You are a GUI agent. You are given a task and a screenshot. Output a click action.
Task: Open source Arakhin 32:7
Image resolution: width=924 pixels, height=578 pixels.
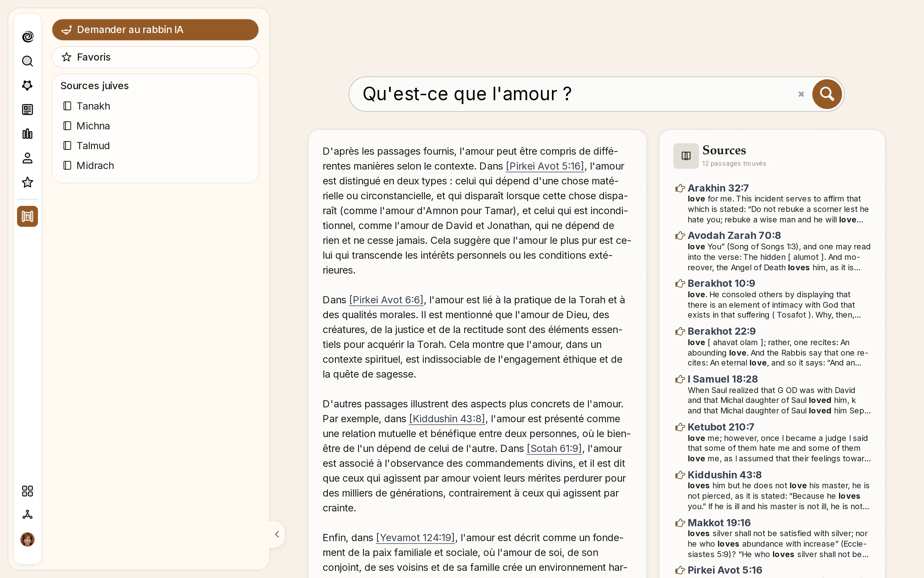tap(718, 188)
